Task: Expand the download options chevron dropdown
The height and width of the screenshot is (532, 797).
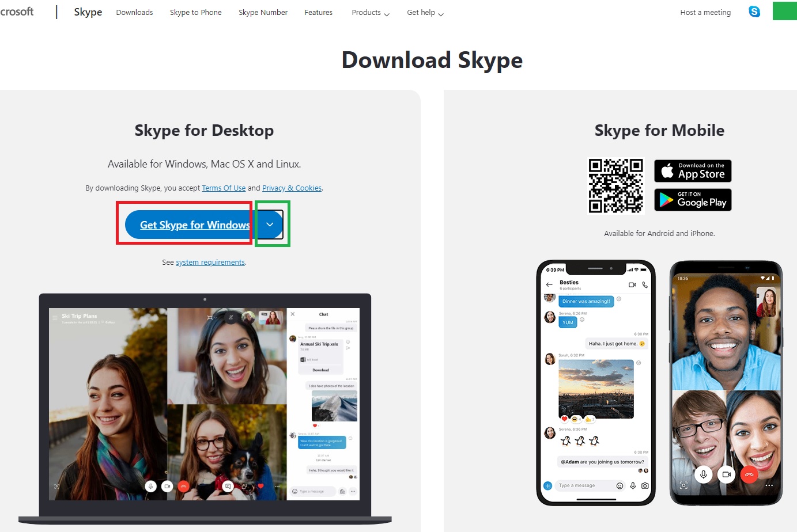Action: tap(270, 225)
